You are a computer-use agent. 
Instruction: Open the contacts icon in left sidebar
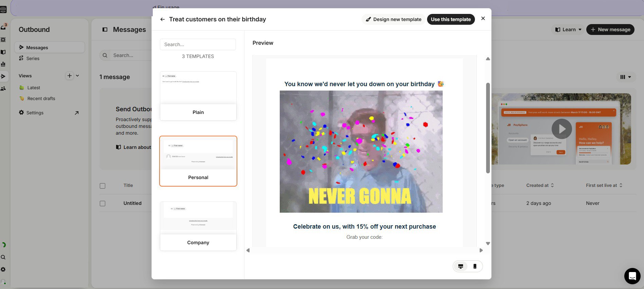point(3,89)
